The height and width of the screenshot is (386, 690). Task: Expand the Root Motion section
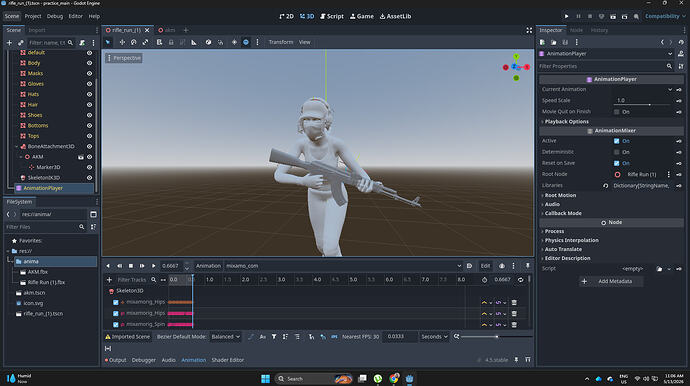point(559,195)
